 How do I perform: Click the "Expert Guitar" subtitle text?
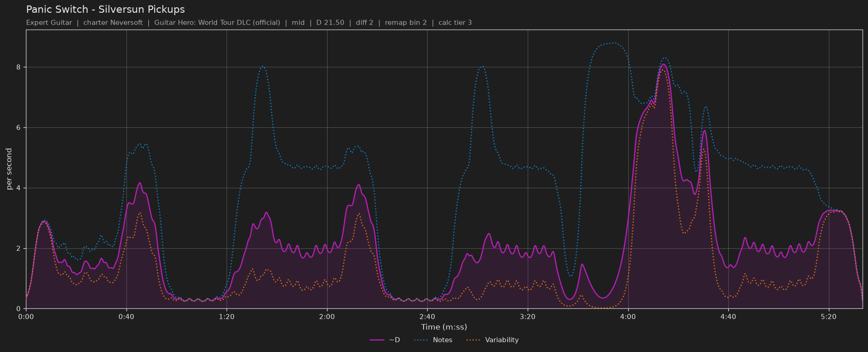click(x=49, y=23)
